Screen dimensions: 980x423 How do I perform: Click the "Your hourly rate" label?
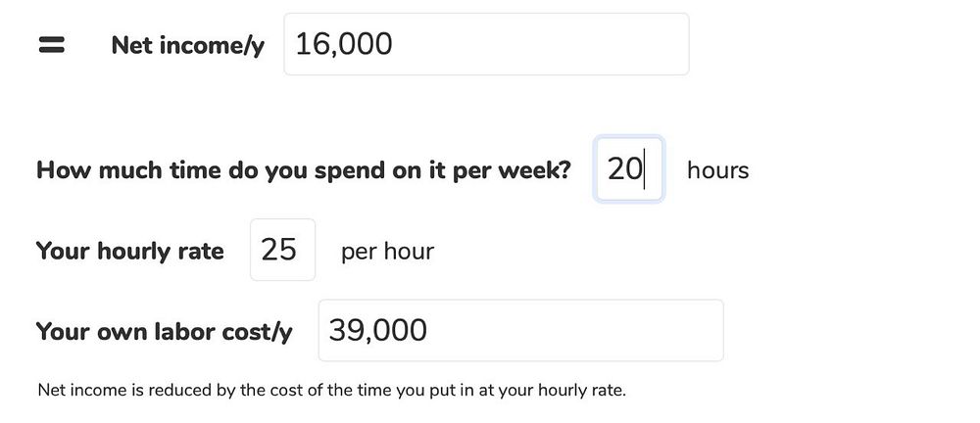coord(129,251)
